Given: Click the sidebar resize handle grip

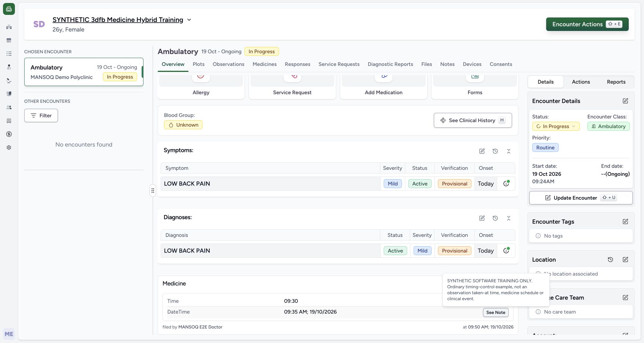Looking at the screenshot, I should [153, 190].
